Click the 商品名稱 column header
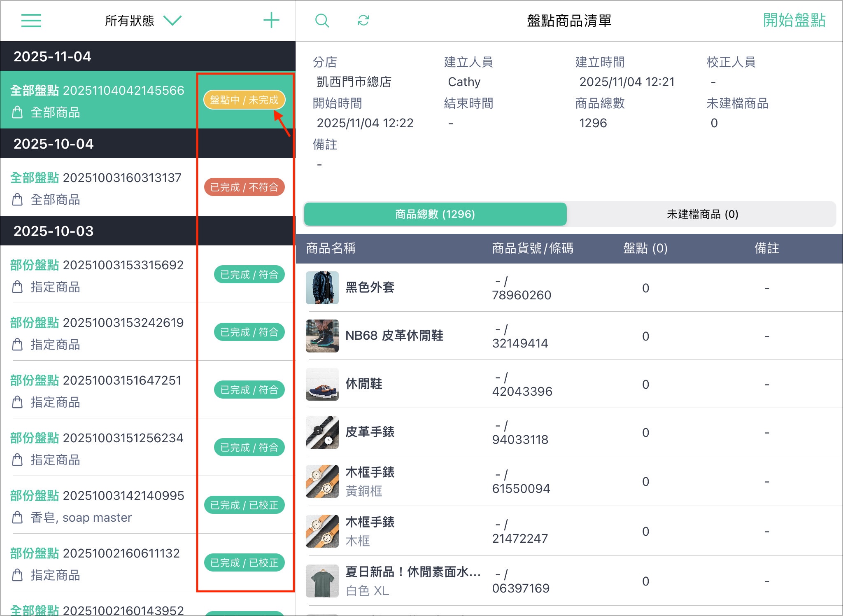Image resolution: width=843 pixels, height=616 pixels. 331,248
